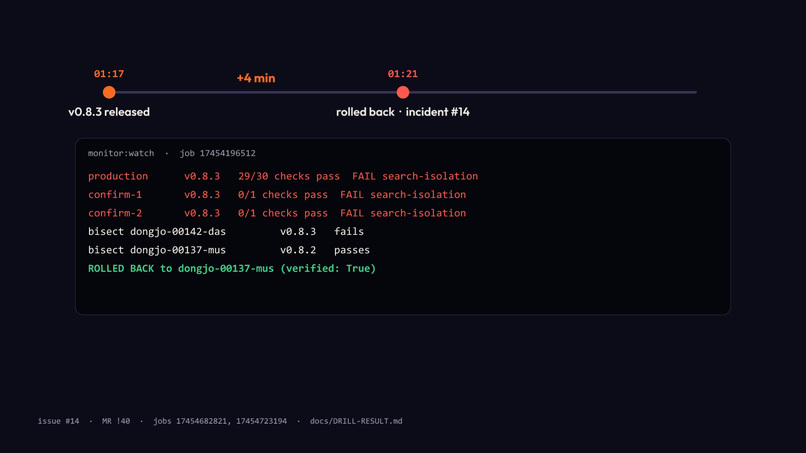Click 'v0.8.2' version in bisect row
Viewport: 806px width, 453px height.
[x=298, y=250]
